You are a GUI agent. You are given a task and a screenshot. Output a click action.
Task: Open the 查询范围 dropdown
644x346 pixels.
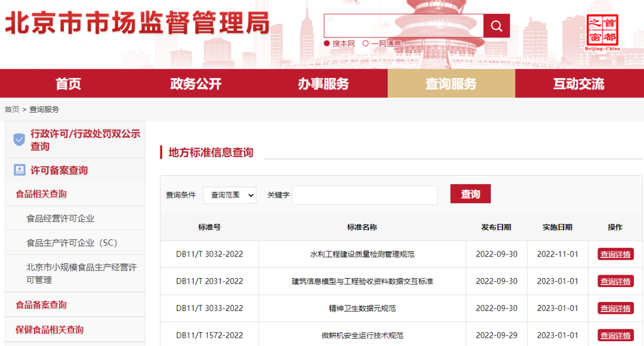(230, 195)
